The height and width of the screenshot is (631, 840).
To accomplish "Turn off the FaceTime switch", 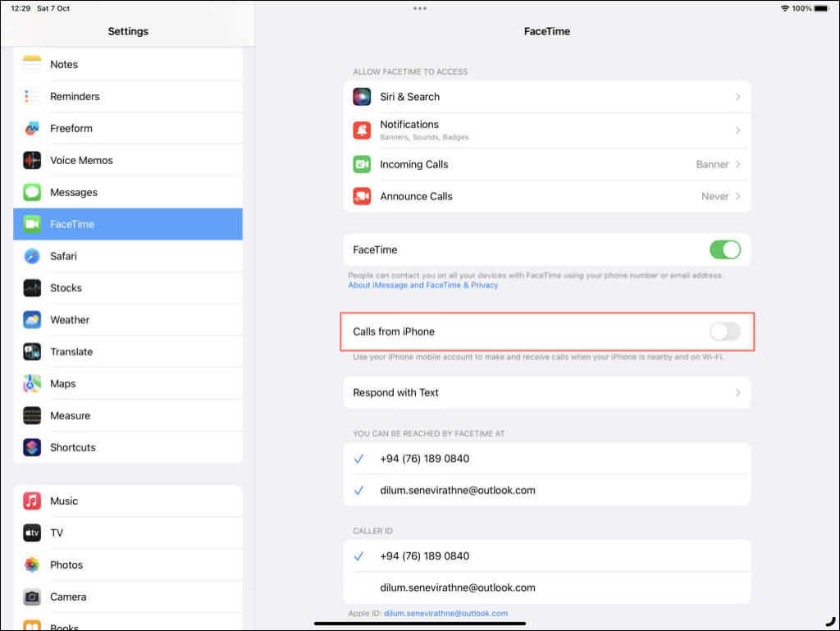I will 725,249.
